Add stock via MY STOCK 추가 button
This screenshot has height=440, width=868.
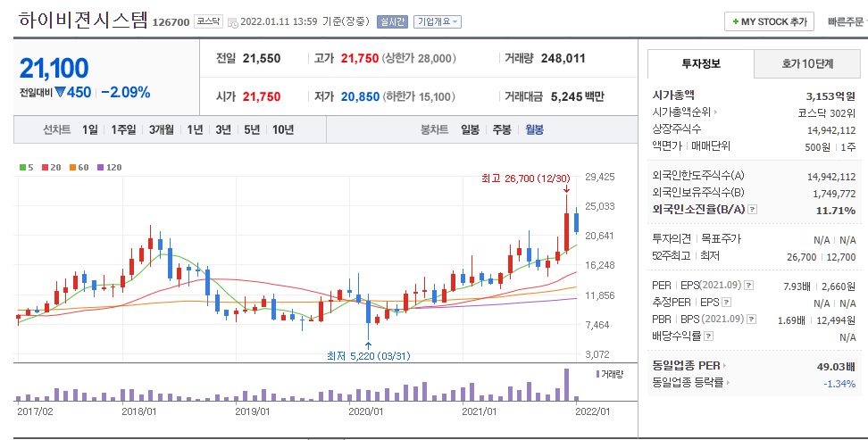click(769, 21)
